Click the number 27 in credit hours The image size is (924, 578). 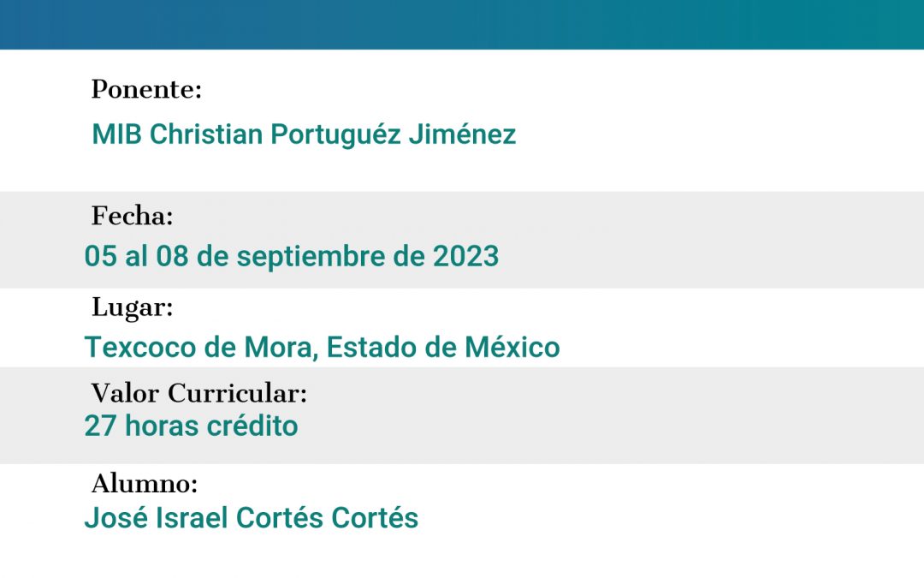(x=99, y=426)
